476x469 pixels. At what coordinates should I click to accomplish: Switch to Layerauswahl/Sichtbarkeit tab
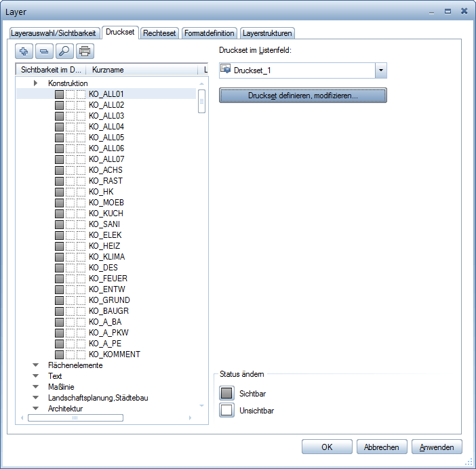pos(54,33)
